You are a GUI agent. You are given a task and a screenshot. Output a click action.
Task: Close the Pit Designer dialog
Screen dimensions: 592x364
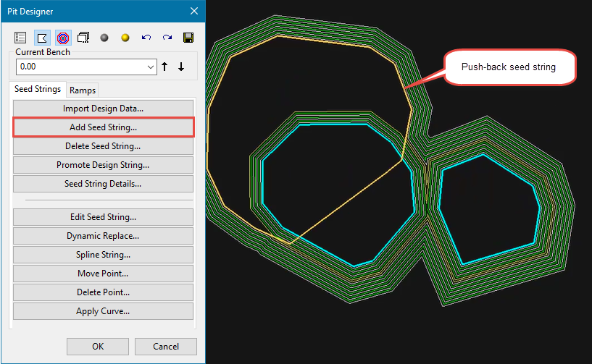(193, 11)
